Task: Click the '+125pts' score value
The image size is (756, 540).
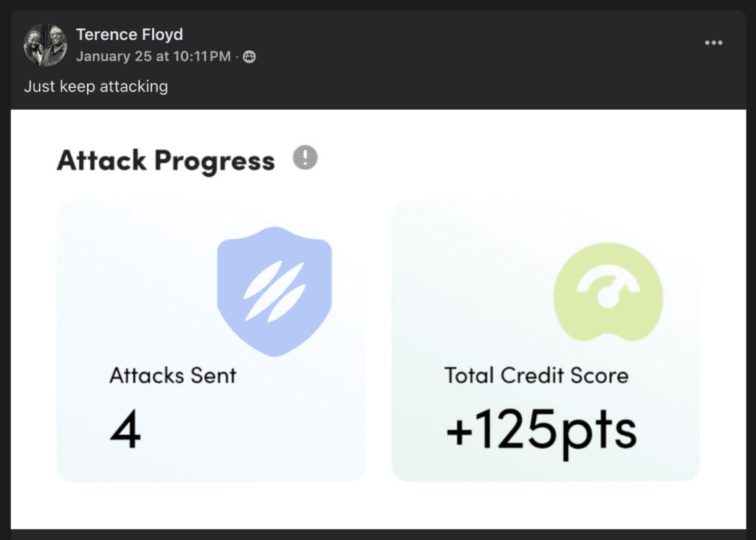Action: [540, 430]
